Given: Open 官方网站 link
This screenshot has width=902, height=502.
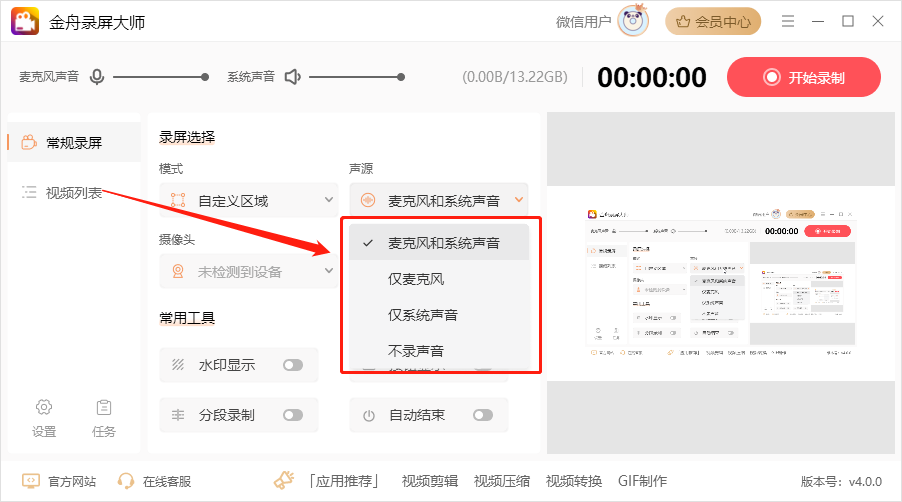Looking at the screenshot, I should coord(72,481).
